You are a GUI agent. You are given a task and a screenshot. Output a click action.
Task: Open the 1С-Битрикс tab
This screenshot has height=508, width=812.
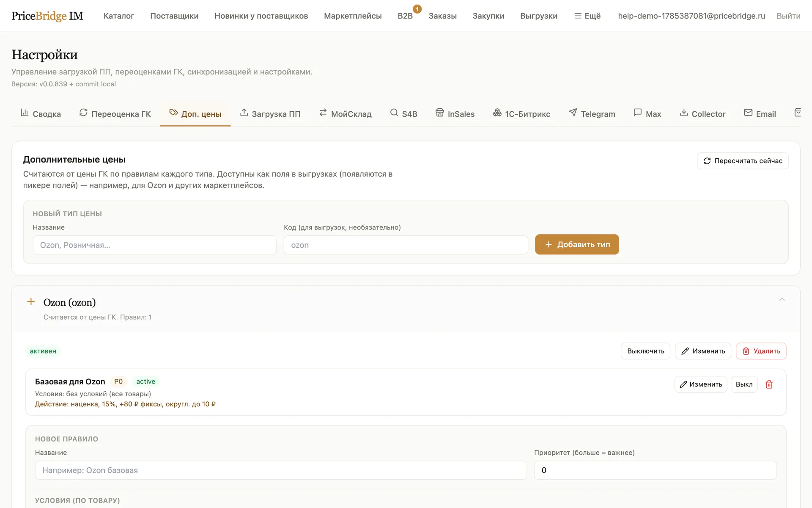tap(521, 113)
